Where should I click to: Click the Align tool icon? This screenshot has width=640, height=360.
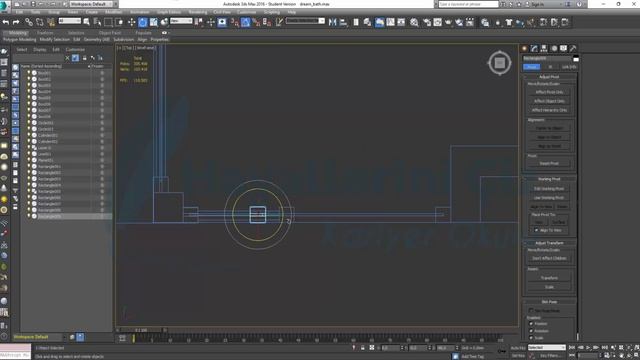click(x=343, y=22)
